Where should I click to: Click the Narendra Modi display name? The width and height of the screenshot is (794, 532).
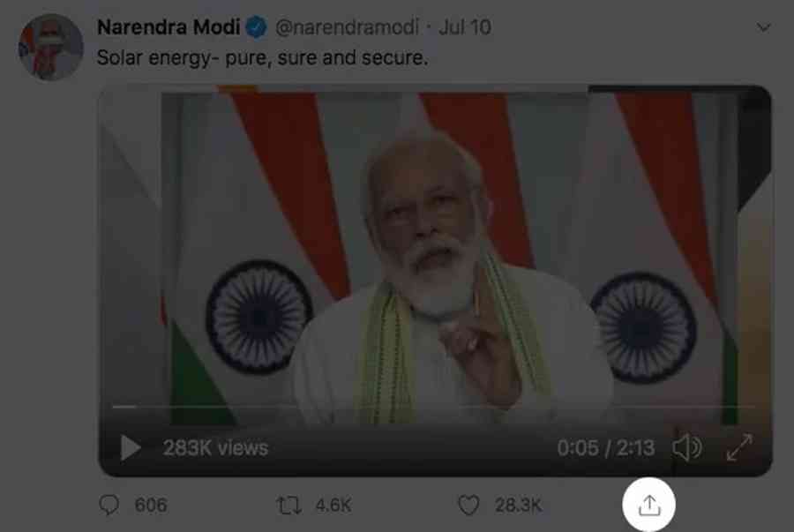coord(168,27)
